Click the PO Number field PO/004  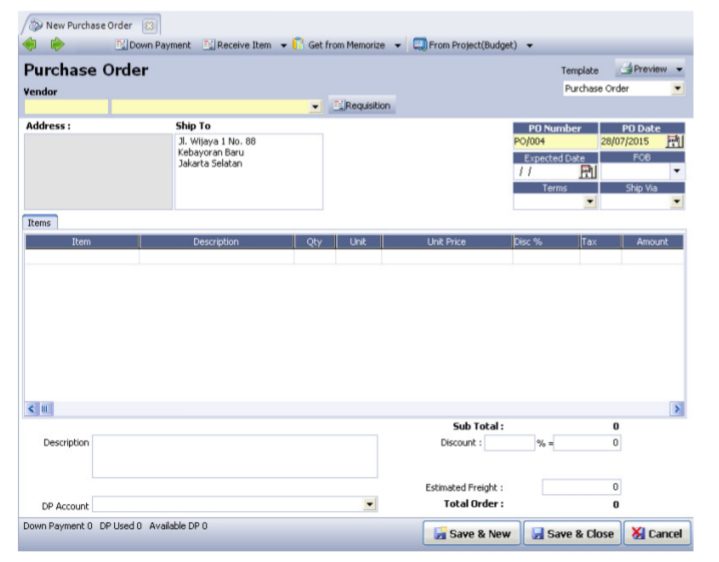pyautogui.click(x=555, y=142)
